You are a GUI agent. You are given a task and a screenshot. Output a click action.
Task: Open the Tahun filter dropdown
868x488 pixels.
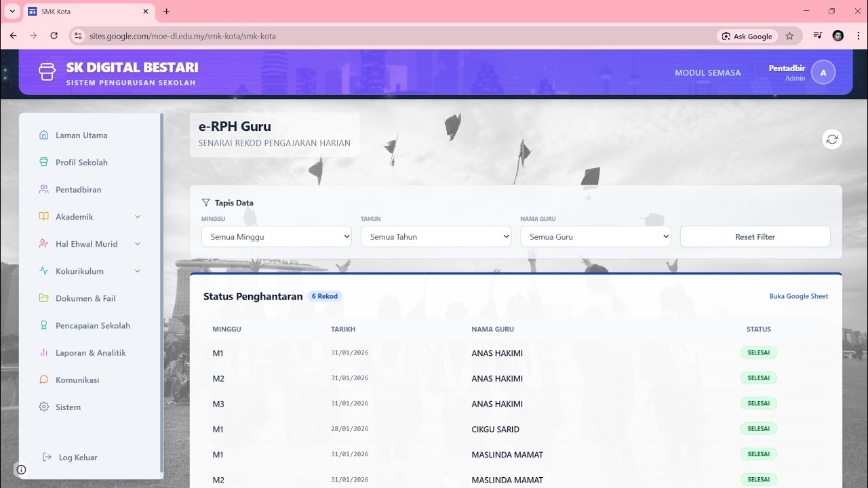[436, 237]
